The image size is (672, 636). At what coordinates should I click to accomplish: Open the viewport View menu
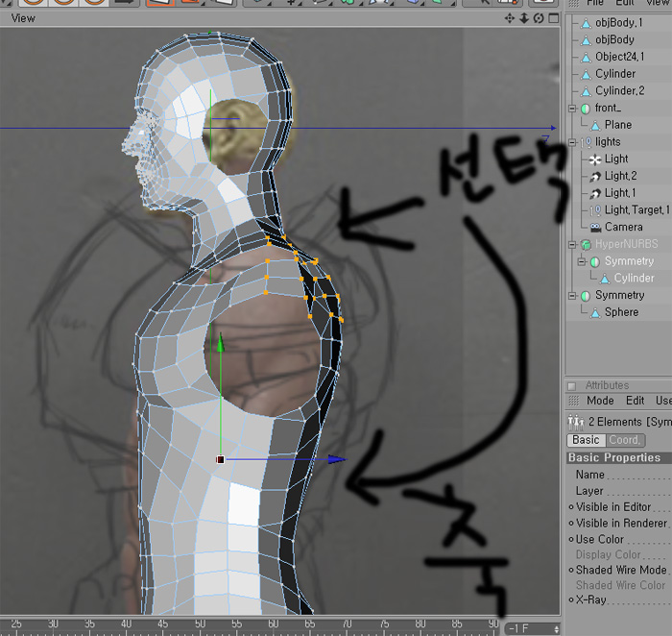pos(23,18)
